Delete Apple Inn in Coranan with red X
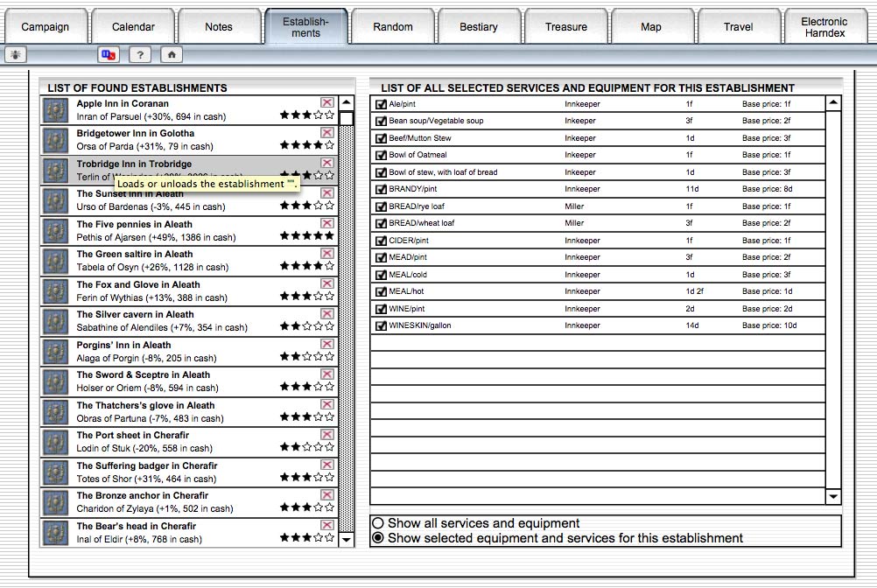877x588 pixels. 327,102
